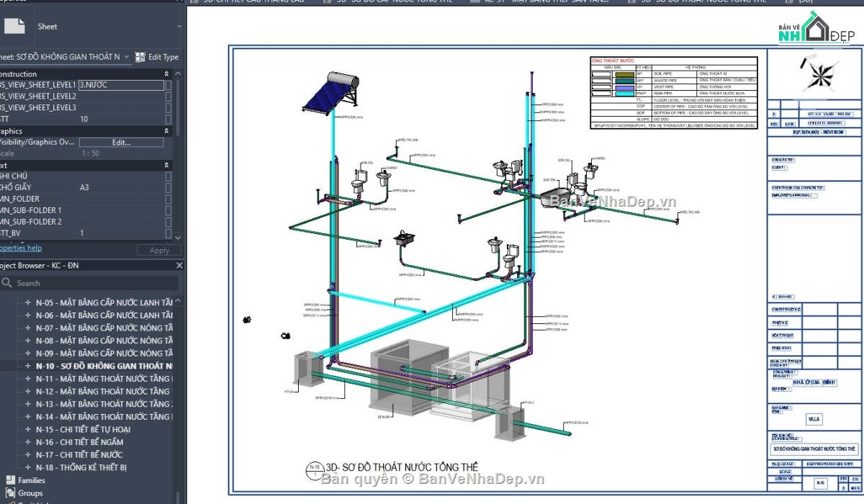
Task: Select sheet N-15 CHI TIẾT BỂ TỰ HOẠI
Action: 84,430
